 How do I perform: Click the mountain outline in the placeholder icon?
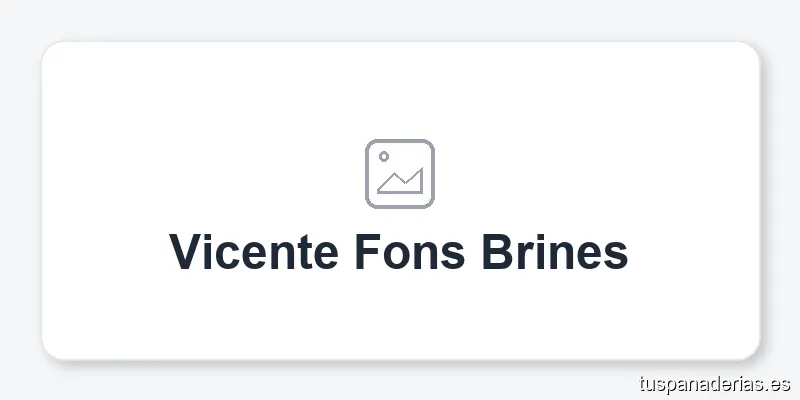(x=402, y=183)
